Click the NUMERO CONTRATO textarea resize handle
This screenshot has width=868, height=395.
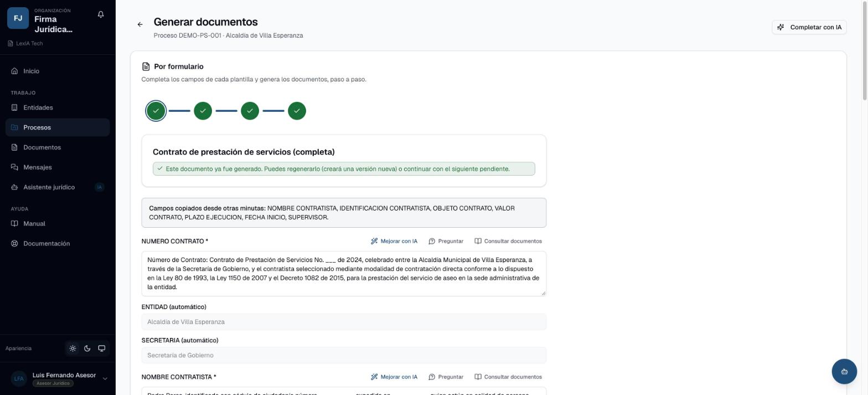(543, 293)
